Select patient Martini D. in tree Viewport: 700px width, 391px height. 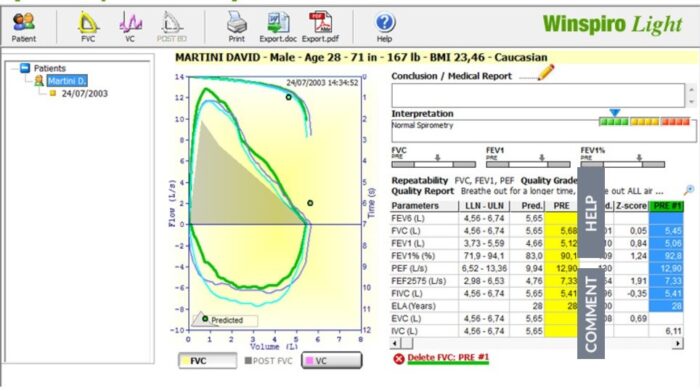pyautogui.click(x=67, y=81)
